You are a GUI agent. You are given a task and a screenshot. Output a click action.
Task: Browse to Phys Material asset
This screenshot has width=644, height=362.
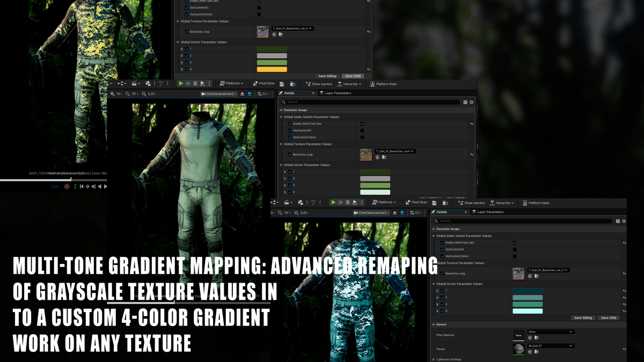click(x=536, y=338)
